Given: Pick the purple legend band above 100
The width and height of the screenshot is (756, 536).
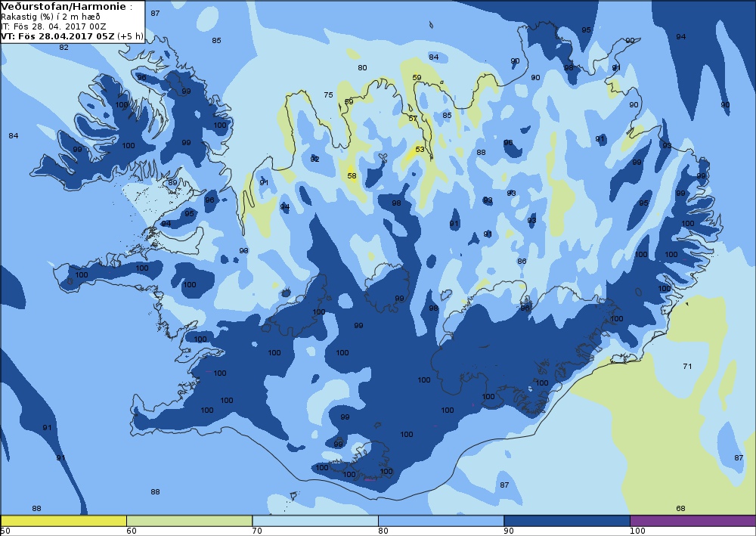Looking at the screenshot, I should pos(692,521).
